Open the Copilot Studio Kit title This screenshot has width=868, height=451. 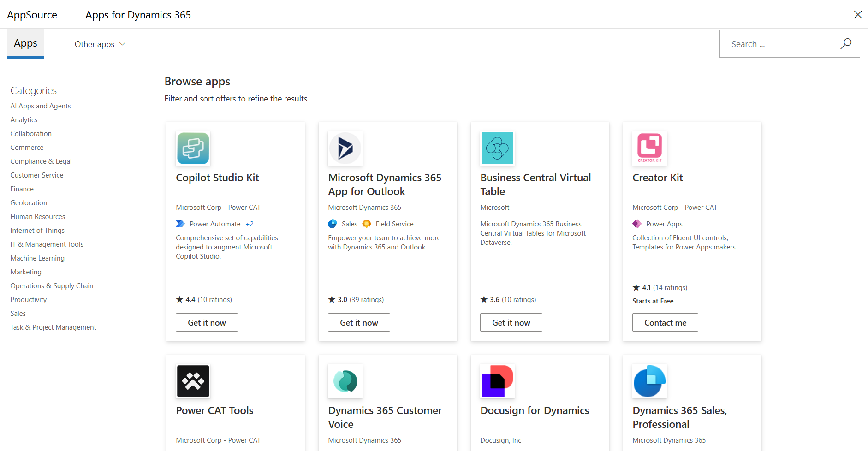(x=217, y=178)
